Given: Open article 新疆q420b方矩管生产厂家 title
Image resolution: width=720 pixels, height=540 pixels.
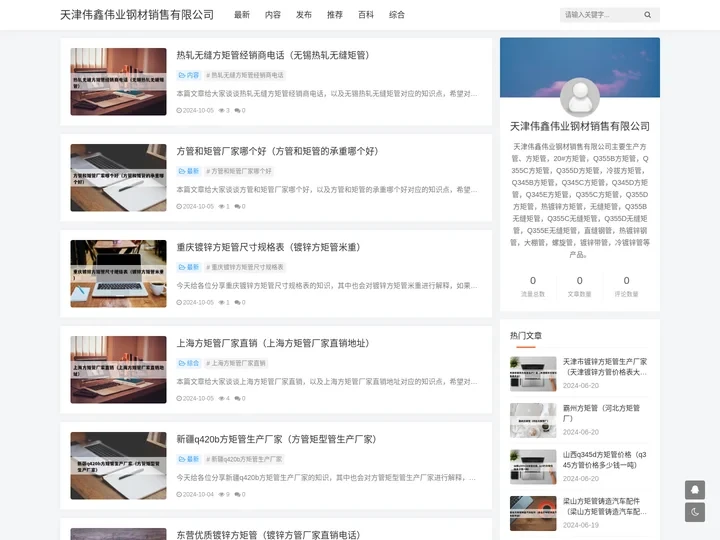Looking at the screenshot, I should pos(276,439).
